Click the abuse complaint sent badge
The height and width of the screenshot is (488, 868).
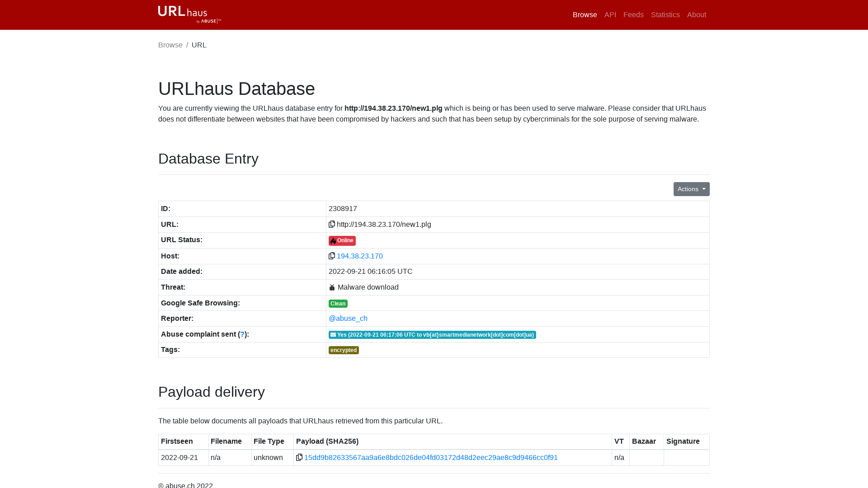432,334
